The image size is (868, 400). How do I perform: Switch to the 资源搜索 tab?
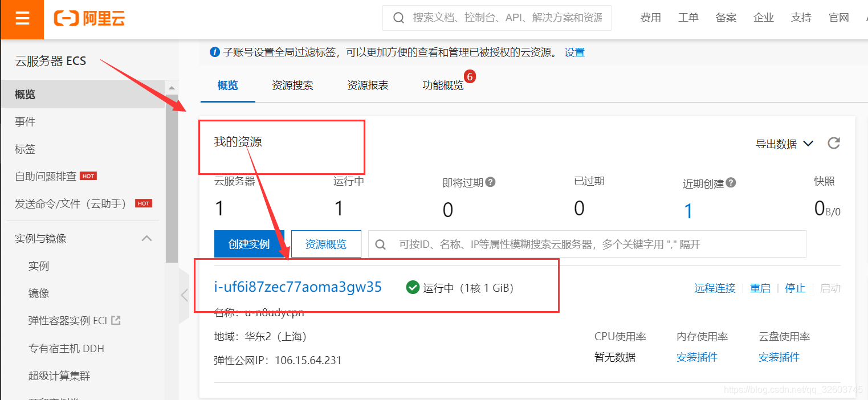click(292, 85)
